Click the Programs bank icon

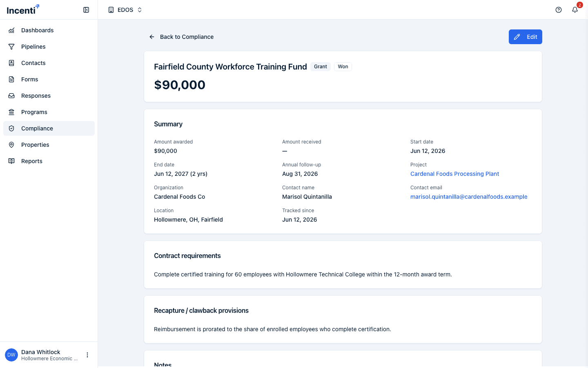click(11, 112)
